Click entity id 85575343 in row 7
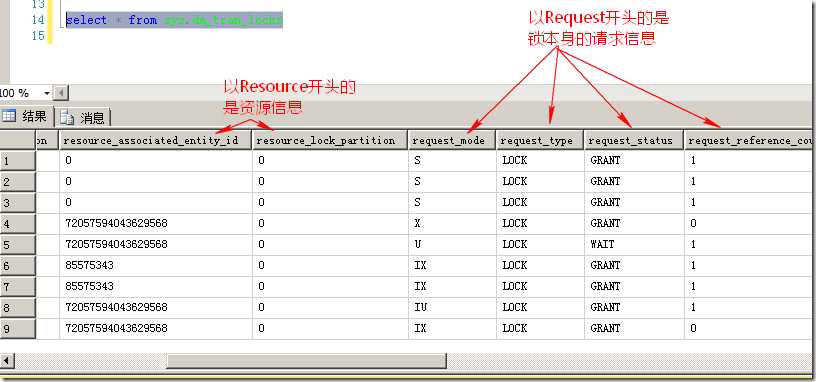 [156, 287]
